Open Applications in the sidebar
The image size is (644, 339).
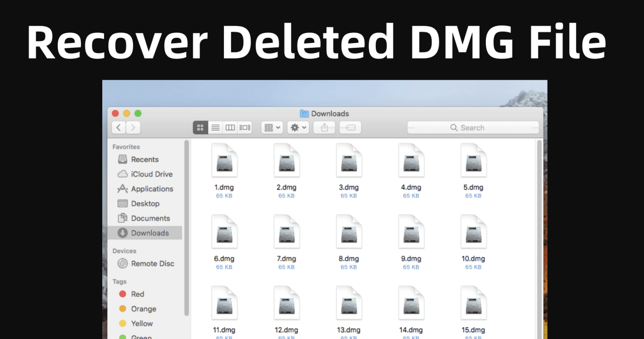[x=145, y=189]
